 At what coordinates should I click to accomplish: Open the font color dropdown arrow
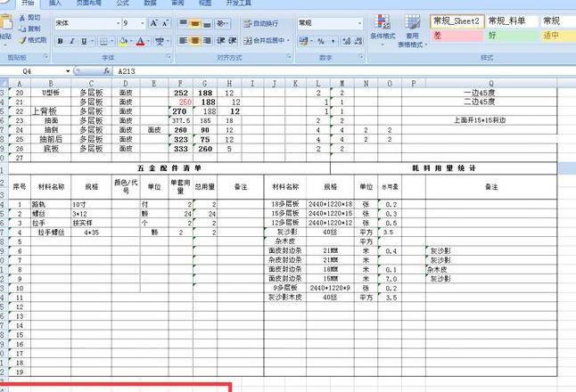click(148, 41)
